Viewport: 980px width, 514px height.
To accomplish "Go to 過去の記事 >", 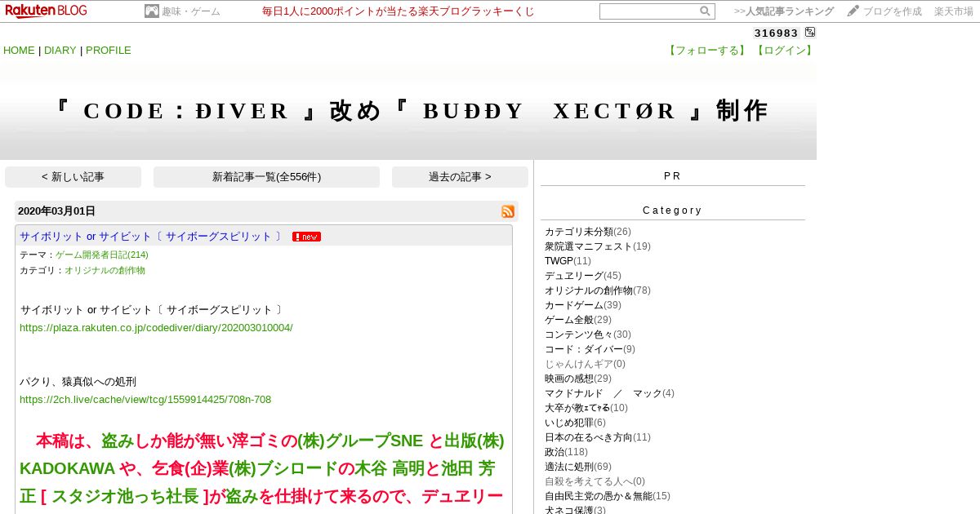I will 460,177.
